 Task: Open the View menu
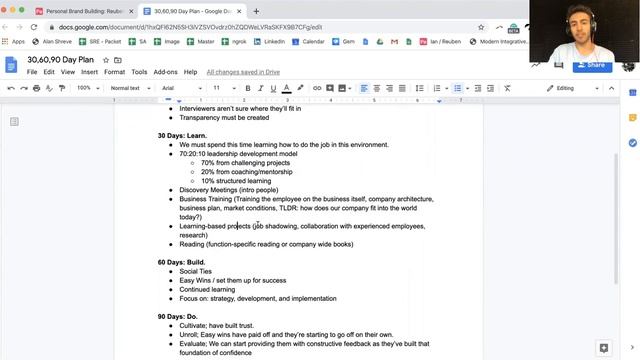point(68,72)
